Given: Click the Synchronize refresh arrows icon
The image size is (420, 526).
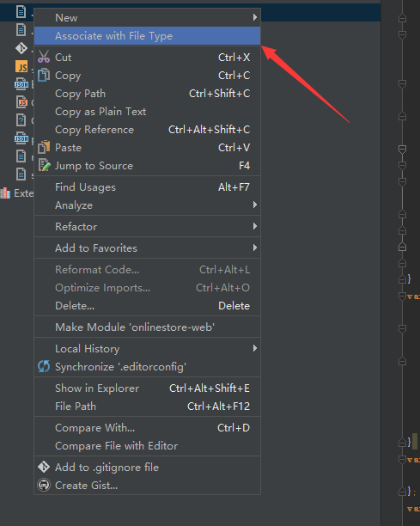Looking at the screenshot, I should [44, 366].
